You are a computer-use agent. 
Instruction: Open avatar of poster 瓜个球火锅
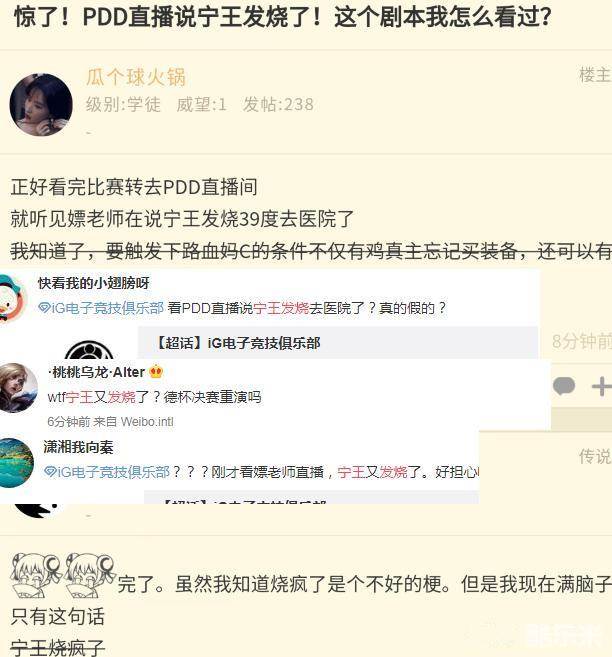pyautogui.click(x=41, y=105)
